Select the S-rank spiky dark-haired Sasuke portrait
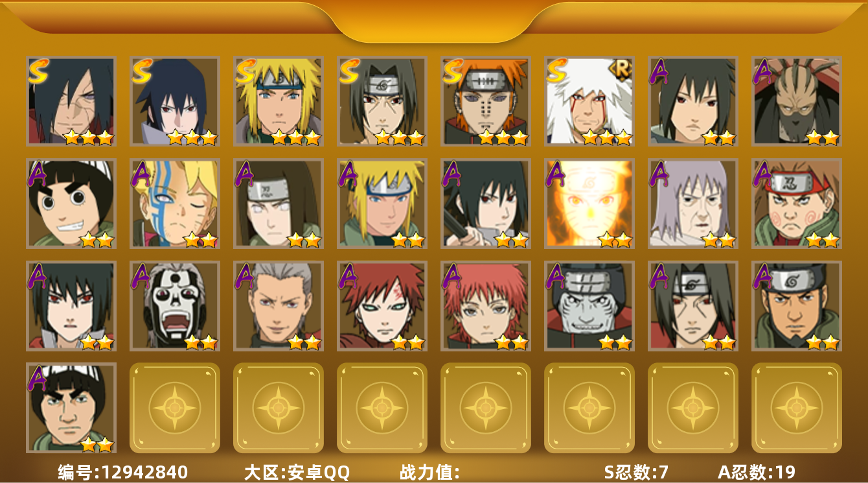868x483 pixels. 175,101
